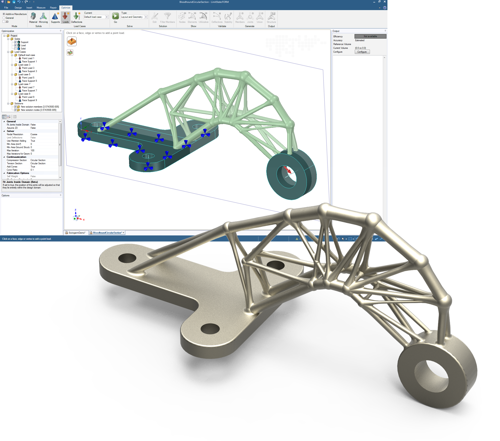Collapse the Load Cases folder
This screenshot has height=441, width=500.
[x=8, y=52]
